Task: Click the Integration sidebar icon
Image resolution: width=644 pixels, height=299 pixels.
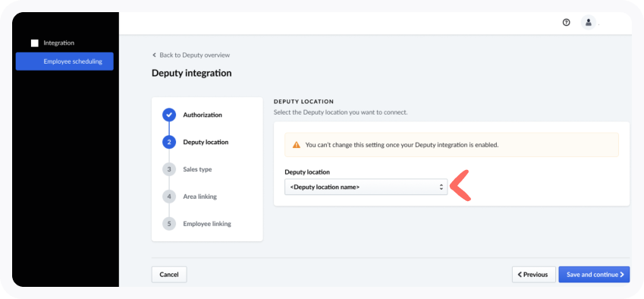Action: point(34,43)
